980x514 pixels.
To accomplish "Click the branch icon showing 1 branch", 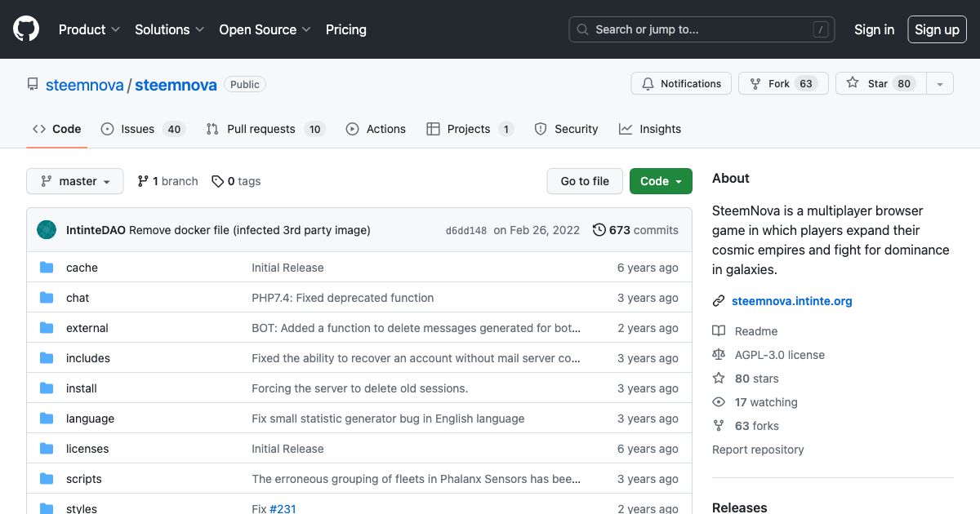I will 145,181.
